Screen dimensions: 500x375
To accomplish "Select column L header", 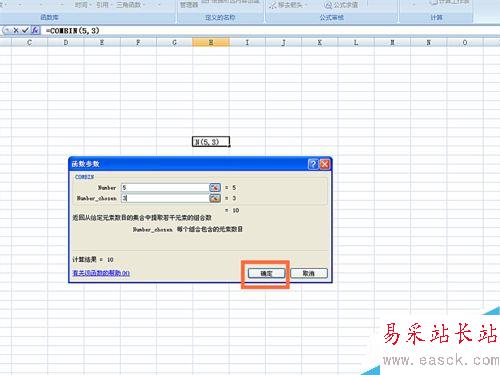I will pyautogui.click(x=356, y=42).
